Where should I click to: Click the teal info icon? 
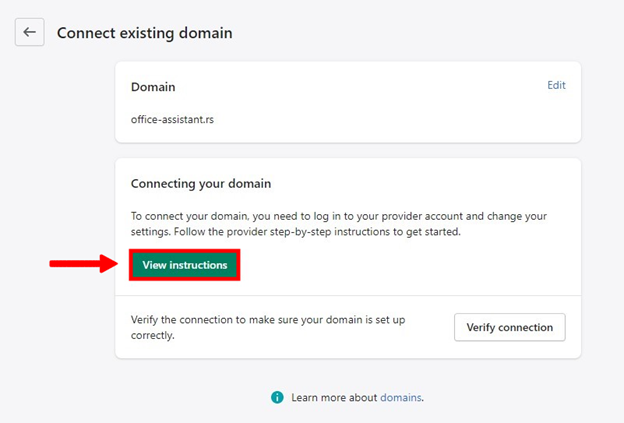point(277,398)
